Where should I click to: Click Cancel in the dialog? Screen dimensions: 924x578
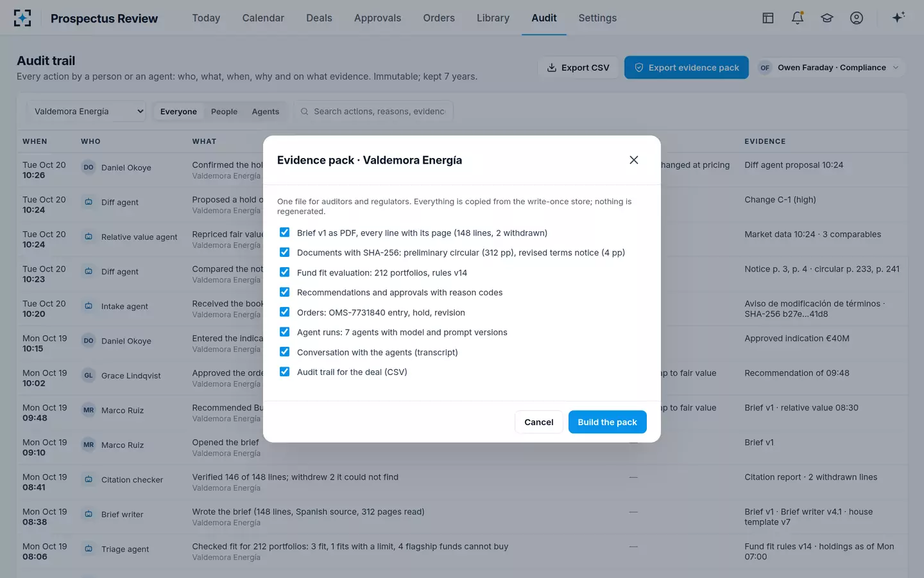point(539,422)
